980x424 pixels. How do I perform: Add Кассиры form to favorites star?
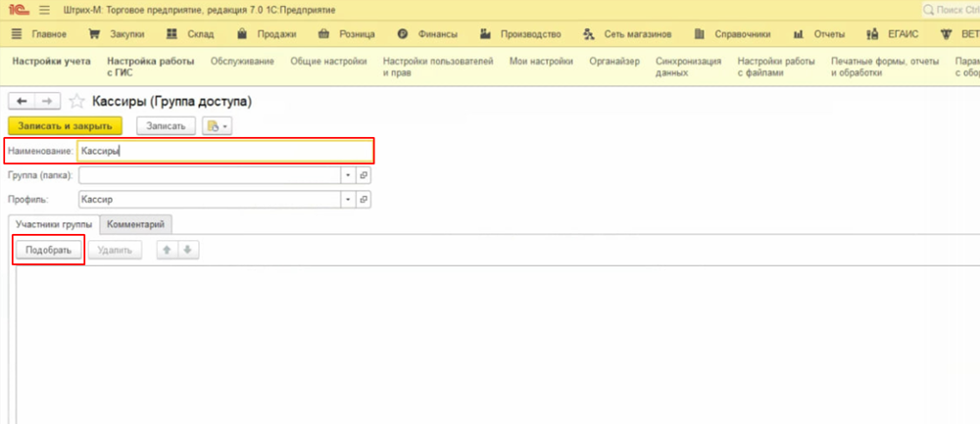[x=76, y=101]
